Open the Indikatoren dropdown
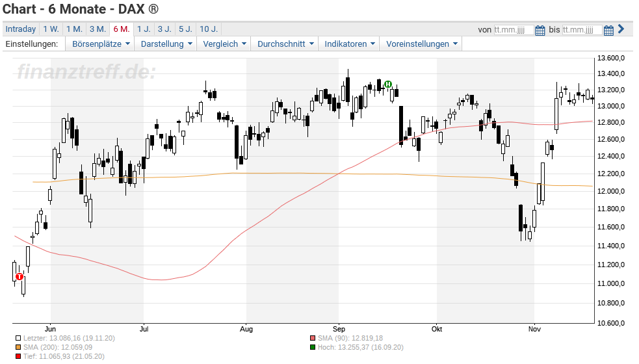 pyautogui.click(x=349, y=44)
